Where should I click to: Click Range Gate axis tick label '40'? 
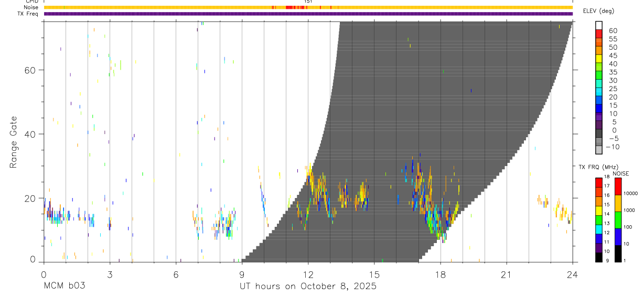(30, 134)
